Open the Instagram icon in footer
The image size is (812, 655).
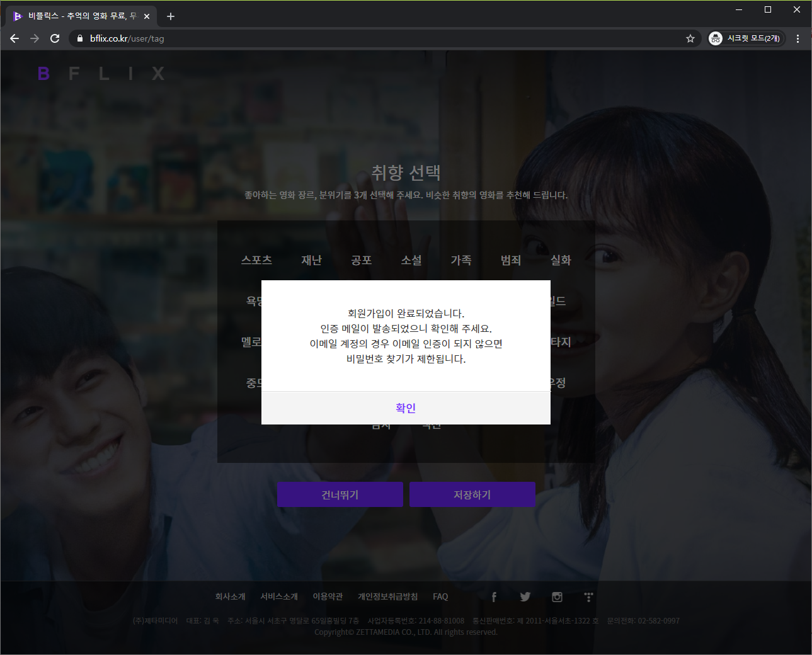[557, 597]
